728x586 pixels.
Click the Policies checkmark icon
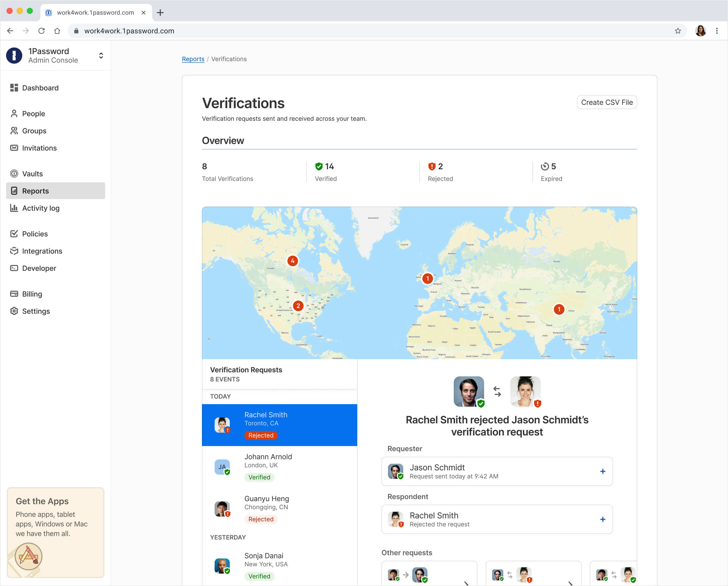tap(14, 234)
